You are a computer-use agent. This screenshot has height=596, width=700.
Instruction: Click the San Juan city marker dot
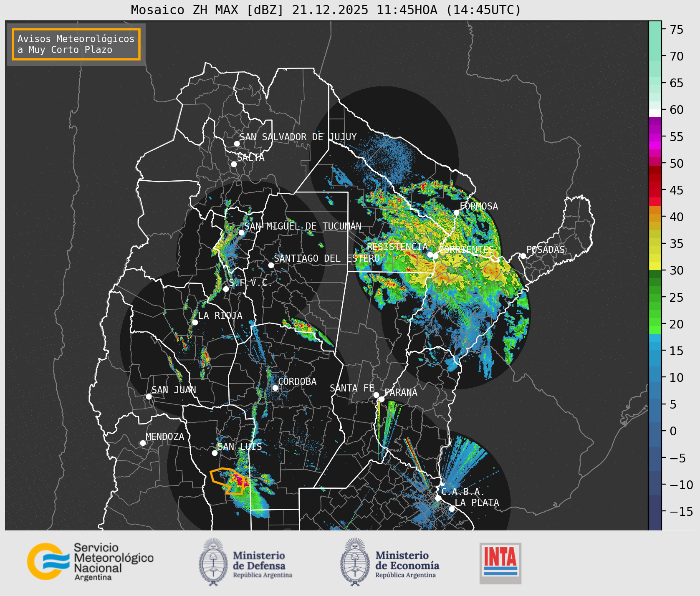tap(149, 396)
